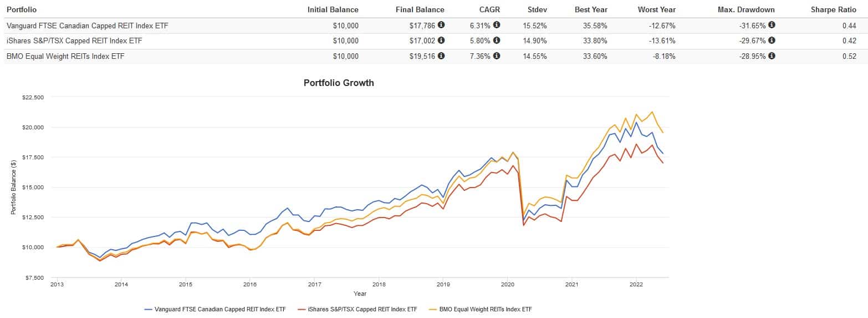Click info icon next to BMO CAGR 7.36%

(497, 56)
